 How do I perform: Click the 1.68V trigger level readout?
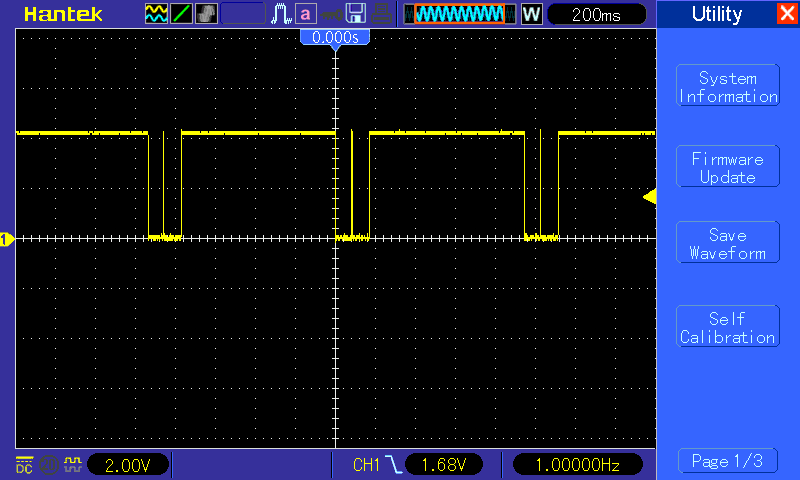click(x=444, y=465)
